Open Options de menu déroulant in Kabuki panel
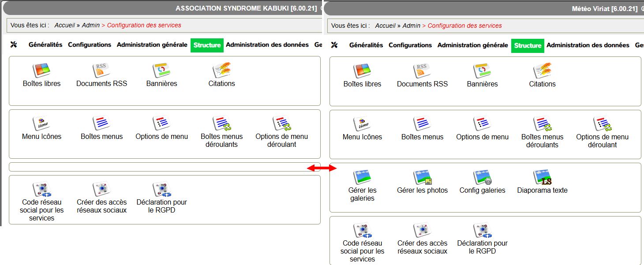Viewport: 644px width, 265px height. point(281,123)
